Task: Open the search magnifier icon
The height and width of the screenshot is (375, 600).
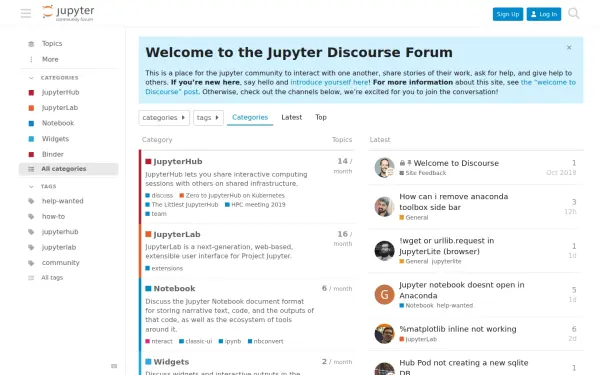Action: (x=573, y=13)
